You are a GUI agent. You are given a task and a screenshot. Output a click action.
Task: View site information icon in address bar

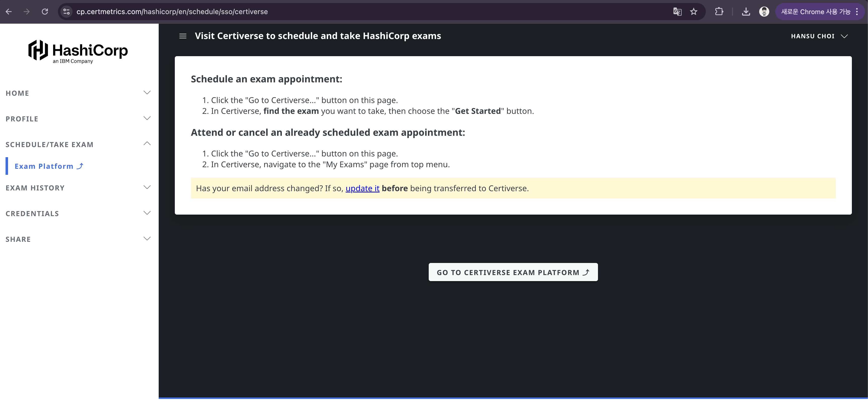click(x=66, y=12)
